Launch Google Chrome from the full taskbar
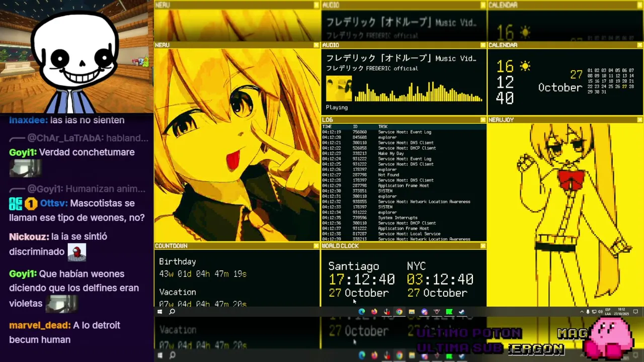Viewport: 644px width, 362px height. 399,312
